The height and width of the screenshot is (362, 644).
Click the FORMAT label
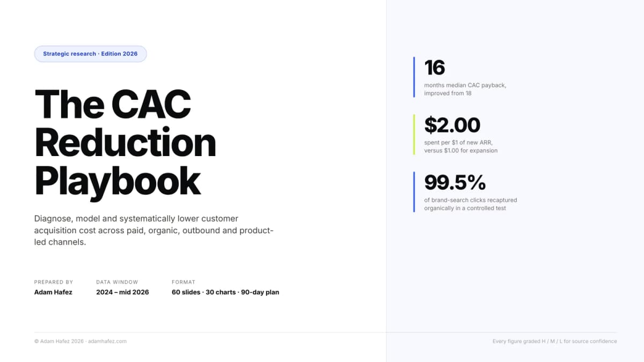[184, 282]
